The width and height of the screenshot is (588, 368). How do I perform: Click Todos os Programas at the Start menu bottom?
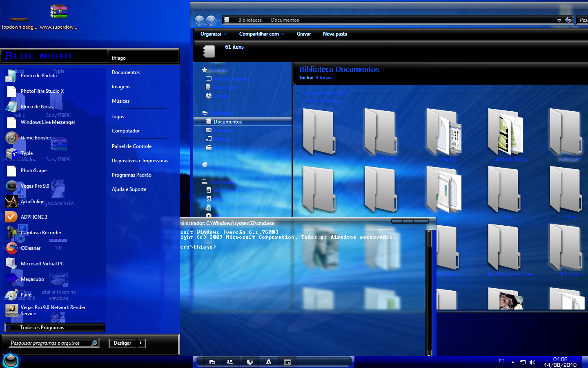point(42,327)
